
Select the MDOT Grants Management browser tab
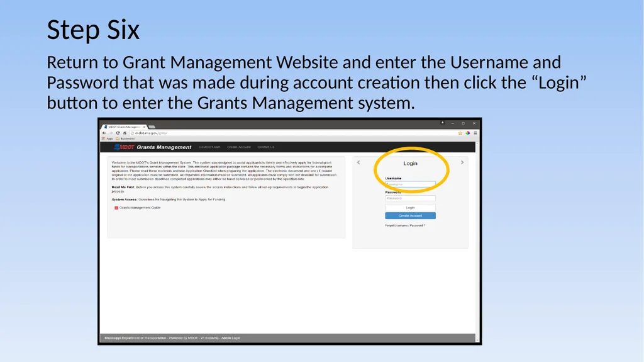(x=123, y=127)
